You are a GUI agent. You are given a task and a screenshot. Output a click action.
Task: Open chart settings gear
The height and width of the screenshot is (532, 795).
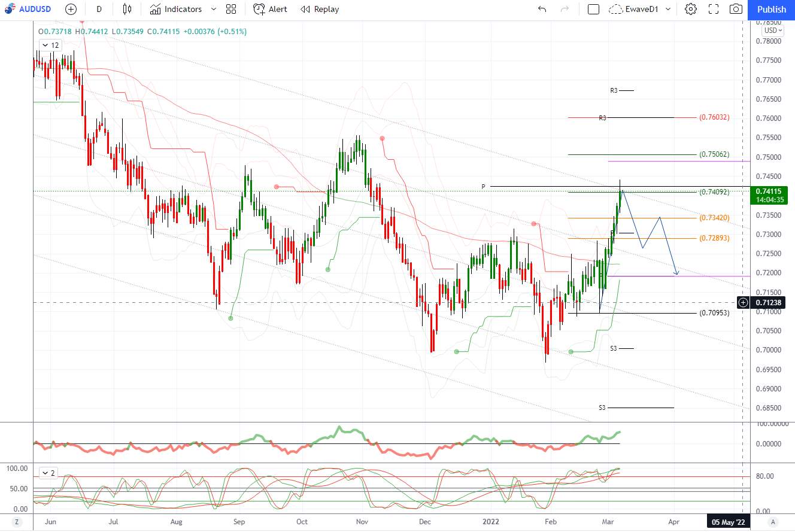pyautogui.click(x=691, y=9)
